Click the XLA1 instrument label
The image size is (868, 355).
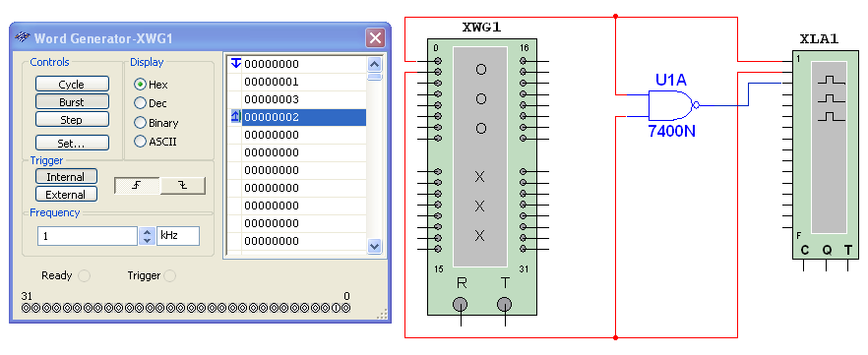[x=819, y=38]
